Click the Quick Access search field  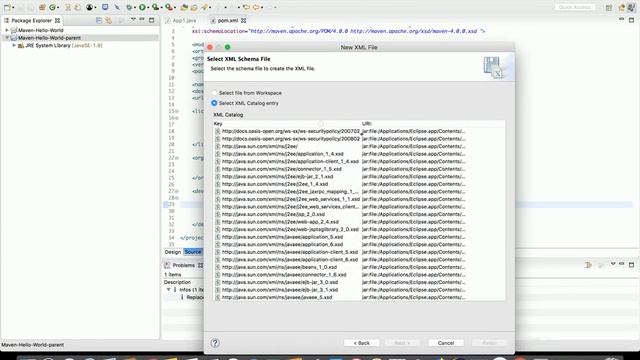[x=575, y=7]
